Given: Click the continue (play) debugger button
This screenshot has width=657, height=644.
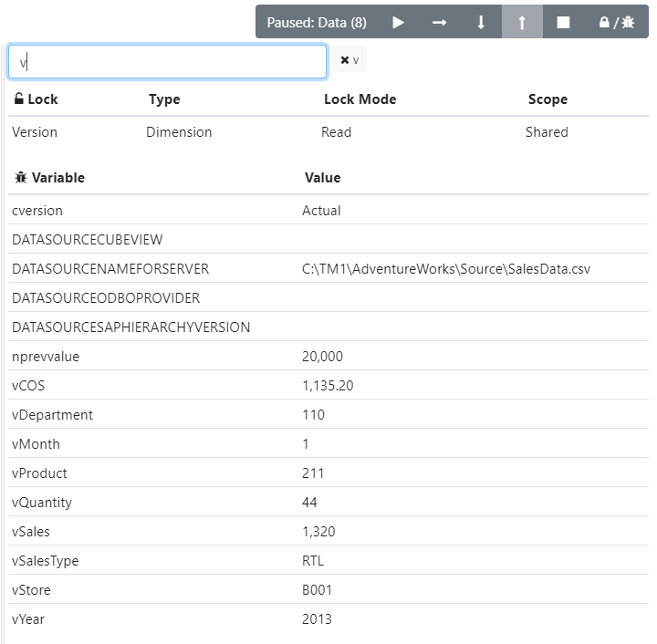Looking at the screenshot, I should pyautogui.click(x=398, y=22).
